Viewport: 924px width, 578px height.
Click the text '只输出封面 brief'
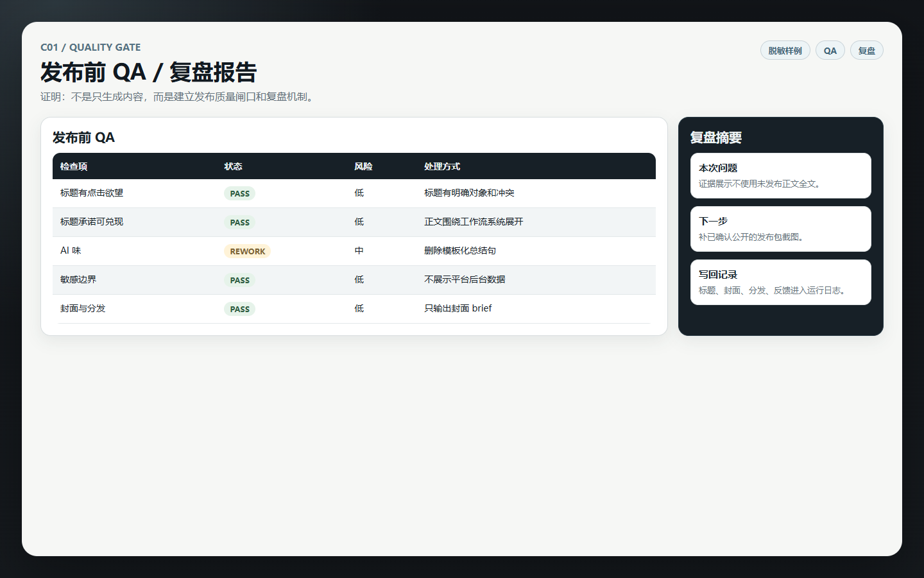458,308
